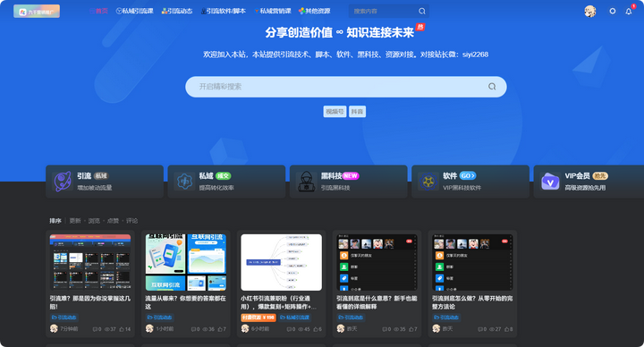
Task: Open thumbnail of 流量从哪来 post
Action: [x=186, y=262]
